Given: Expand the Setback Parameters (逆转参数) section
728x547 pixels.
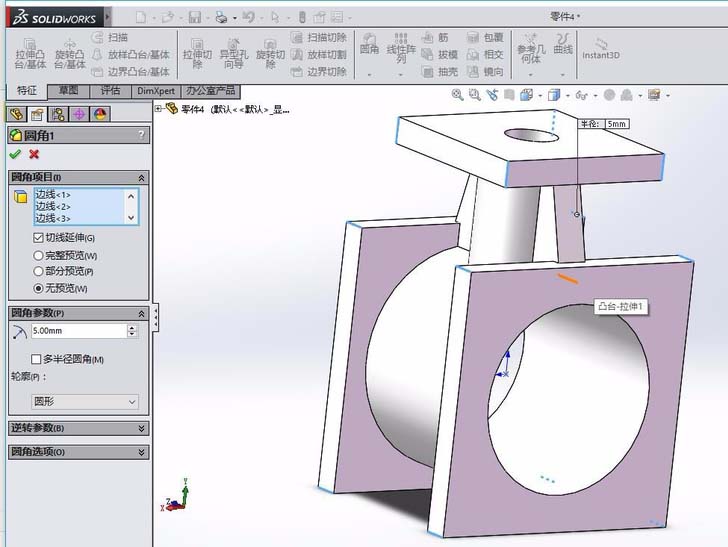Looking at the screenshot, I should [x=142, y=428].
